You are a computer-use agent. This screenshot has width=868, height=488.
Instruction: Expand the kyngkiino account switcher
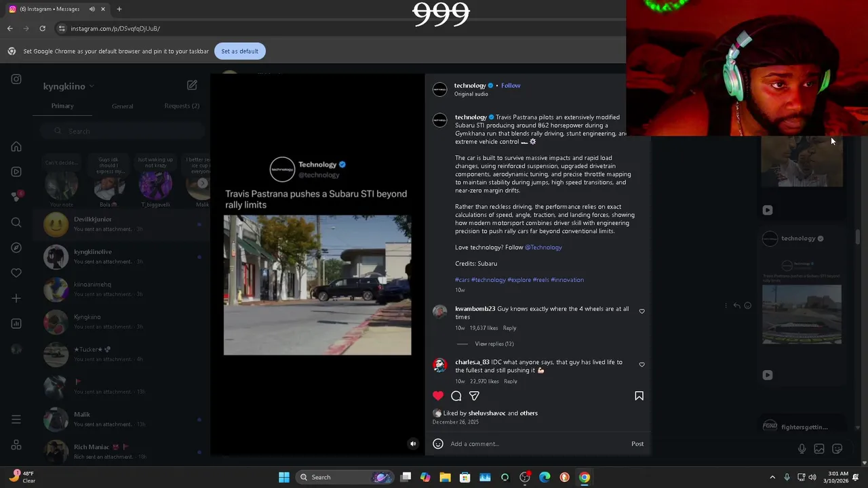pyautogui.click(x=68, y=86)
